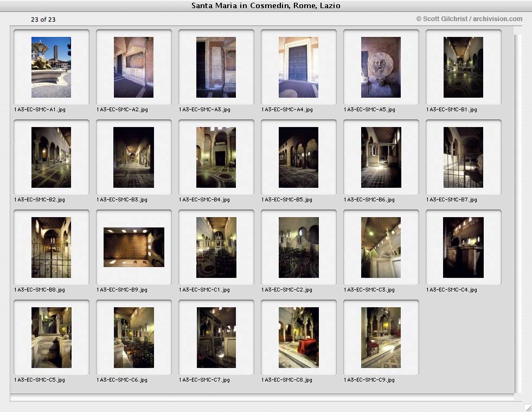
Task: Click the file name 1A3-EC-SMC-B2.jpg
Action: pos(40,199)
